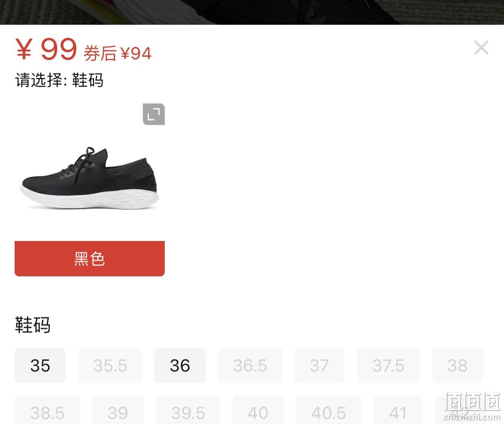Screen dimensions: 504x424
Task: Tap the ¥99 price label
Action: pyautogui.click(x=46, y=49)
